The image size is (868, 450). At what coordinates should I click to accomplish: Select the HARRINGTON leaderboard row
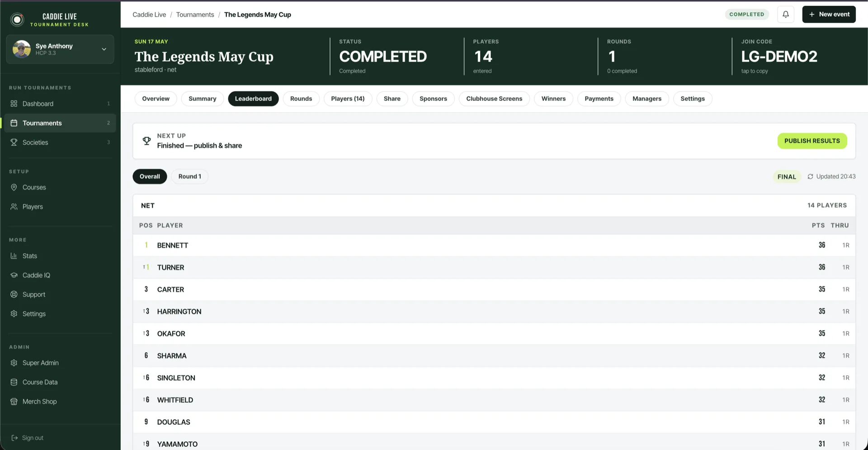tap(494, 312)
